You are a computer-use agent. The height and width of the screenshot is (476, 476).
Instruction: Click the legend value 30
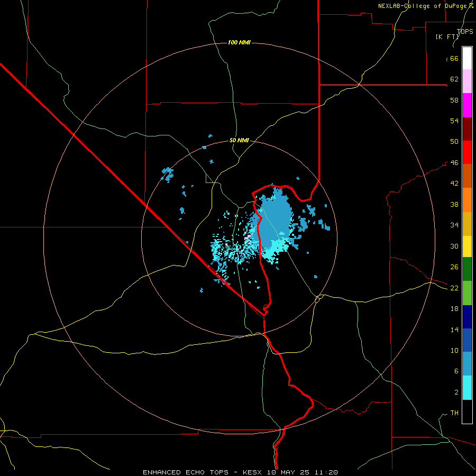(x=454, y=246)
